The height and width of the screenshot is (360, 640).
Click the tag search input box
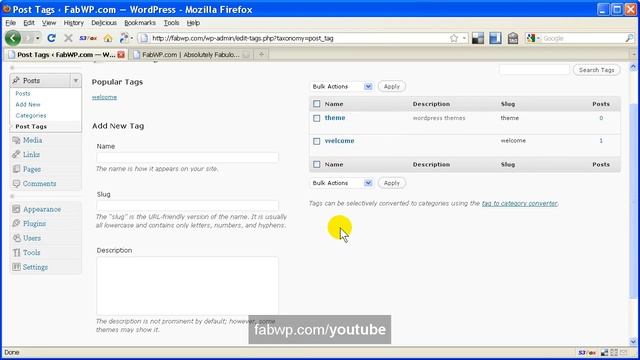pos(534,70)
